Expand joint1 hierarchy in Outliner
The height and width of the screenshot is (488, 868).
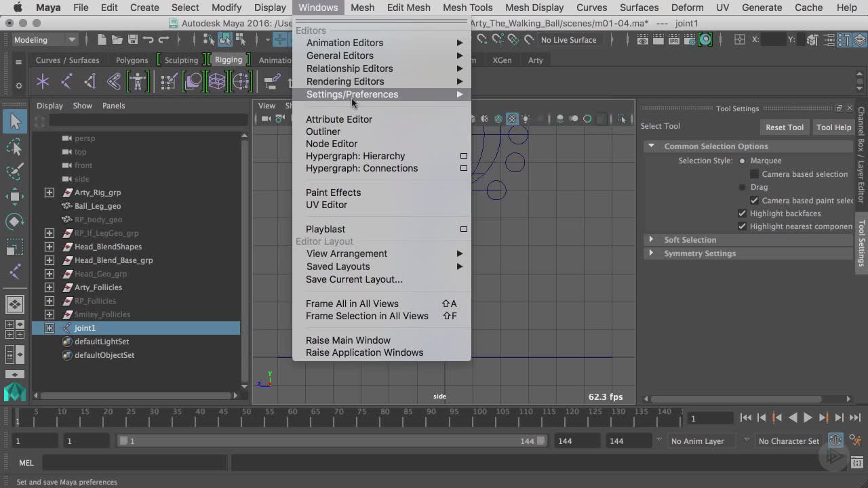point(50,328)
